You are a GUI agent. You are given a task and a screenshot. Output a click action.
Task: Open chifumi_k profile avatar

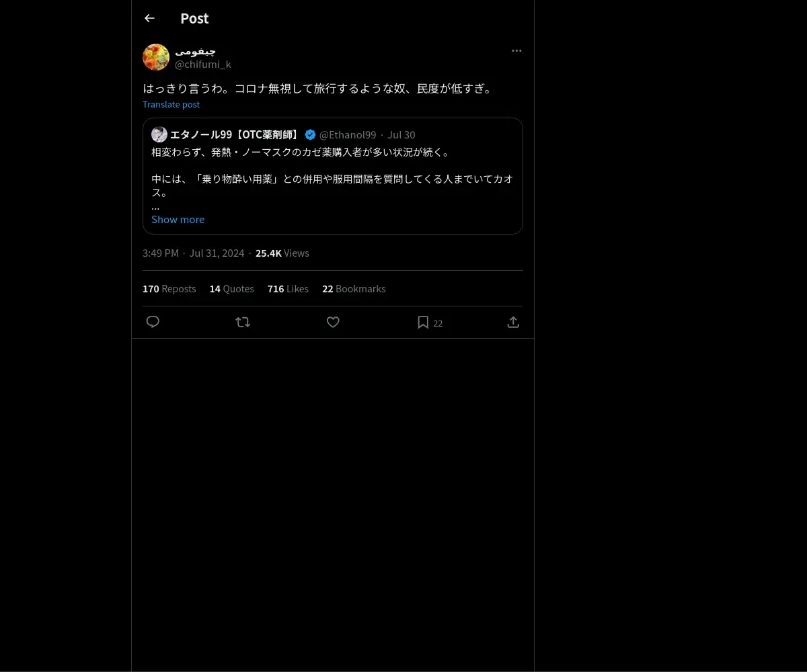click(x=156, y=57)
